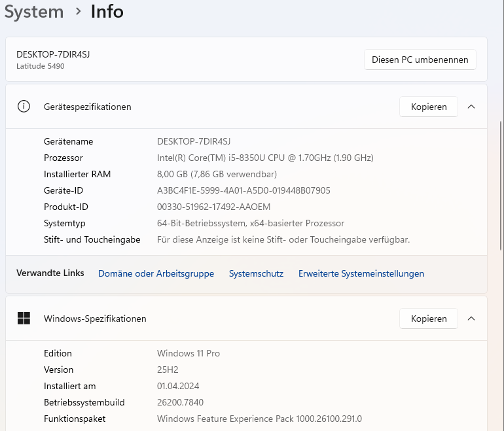Select the Edition value Windows 11 Pro
This screenshot has width=504, height=431.
(189, 353)
